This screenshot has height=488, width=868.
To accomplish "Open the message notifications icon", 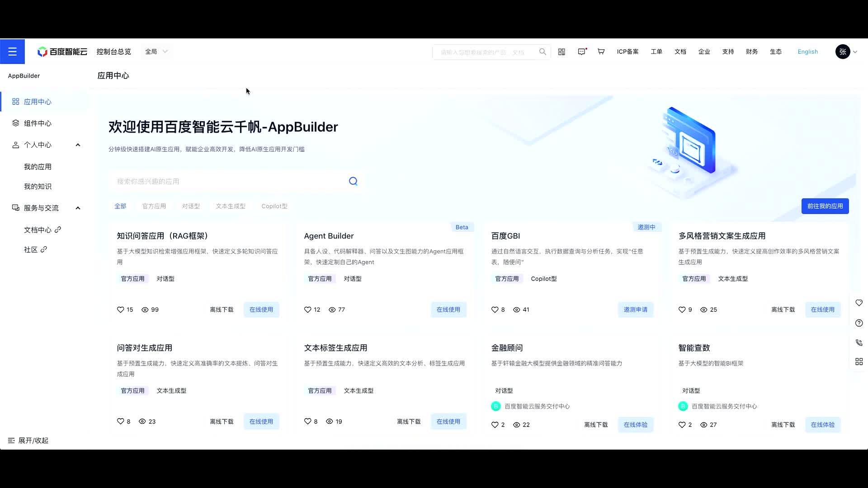I will tap(582, 52).
